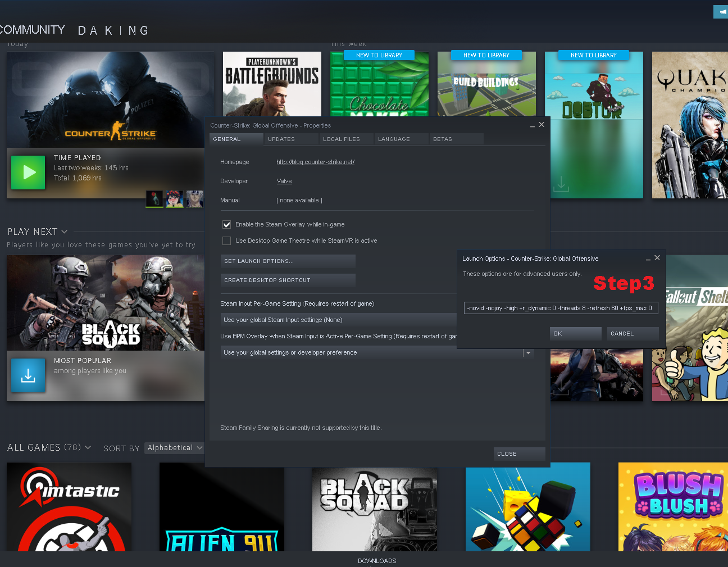The height and width of the screenshot is (567, 728).
Task: Open second friend avatar under Counter-Strike
Action: (x=175, y=199)
